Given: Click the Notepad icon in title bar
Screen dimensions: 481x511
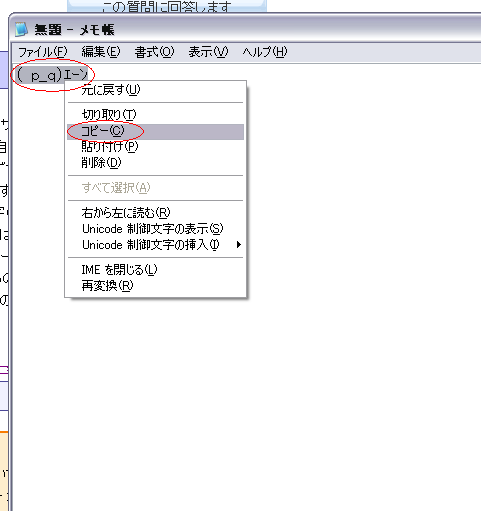Looking at the screenshot, I should (21, 30).
